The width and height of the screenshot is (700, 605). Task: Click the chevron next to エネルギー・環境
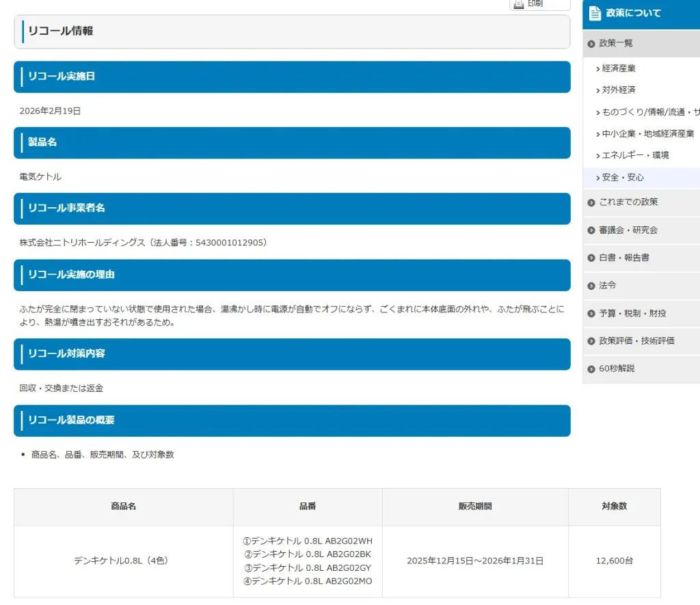(x=598, y=156)
